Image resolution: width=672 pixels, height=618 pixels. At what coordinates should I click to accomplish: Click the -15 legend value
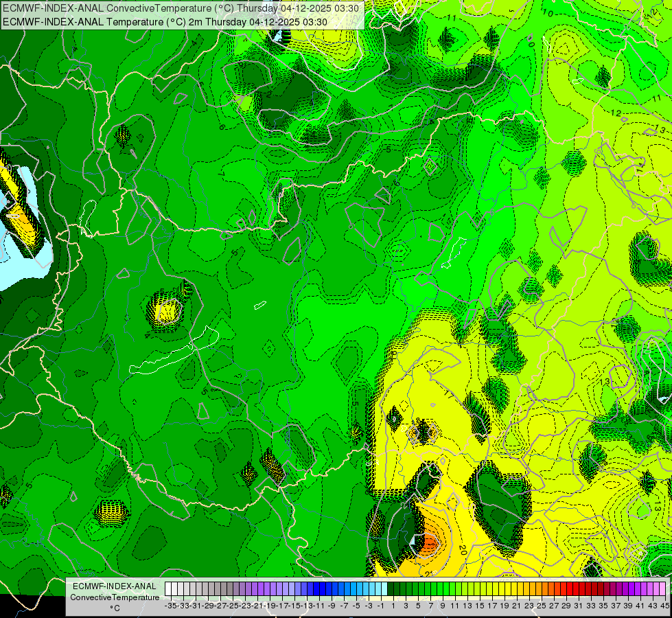tap(295, 606)
